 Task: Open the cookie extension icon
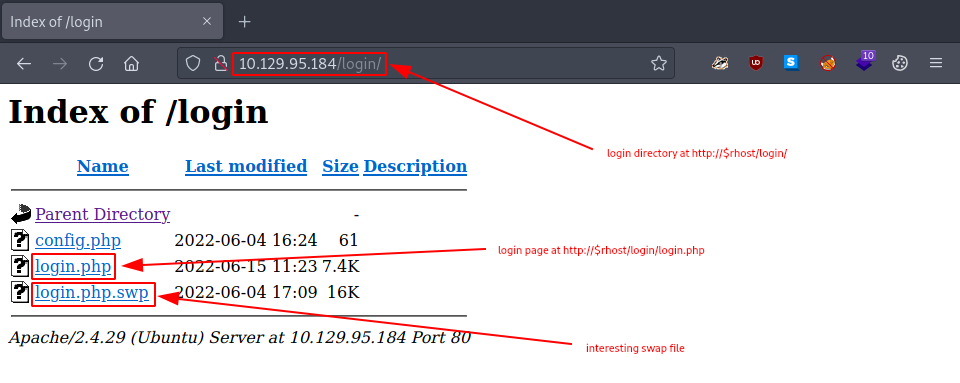point(899,63)
